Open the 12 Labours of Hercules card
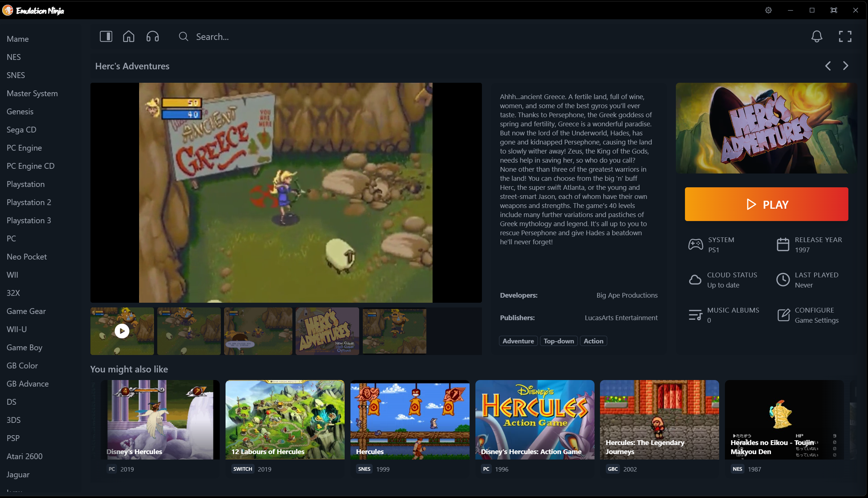This screenshot has width=868, height=498. (285, 420)
